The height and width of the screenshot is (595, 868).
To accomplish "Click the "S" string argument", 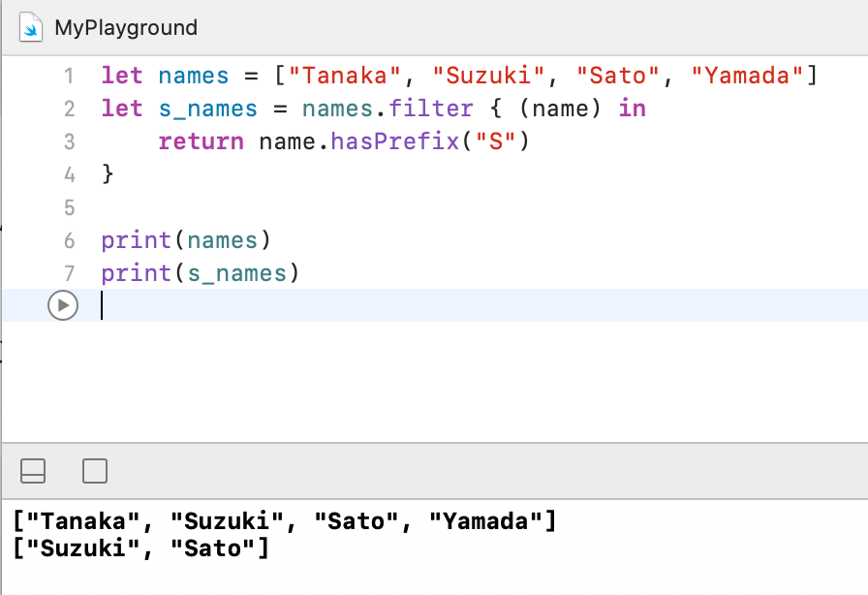I will [x=494, y=141].
